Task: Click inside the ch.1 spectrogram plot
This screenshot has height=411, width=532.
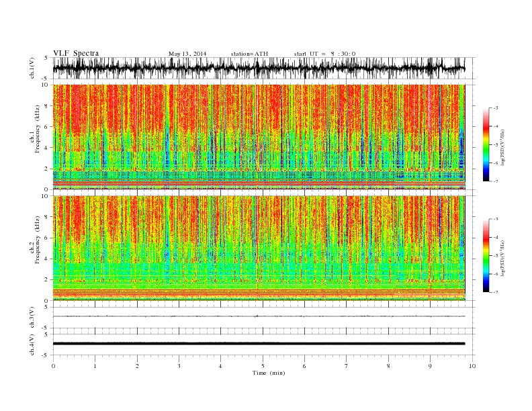Action: click(259, 136)
